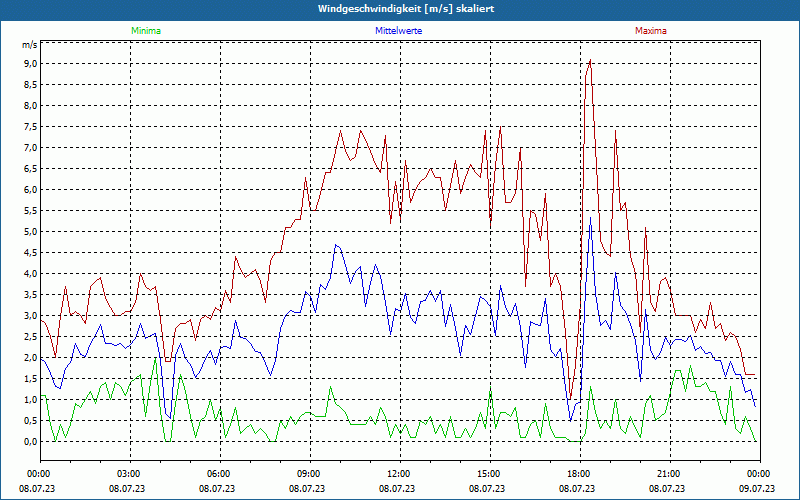Click the 12:00 time axis label
Image resolution: width=800 pixels, height=500 pixels.
(x=399, y=474)
